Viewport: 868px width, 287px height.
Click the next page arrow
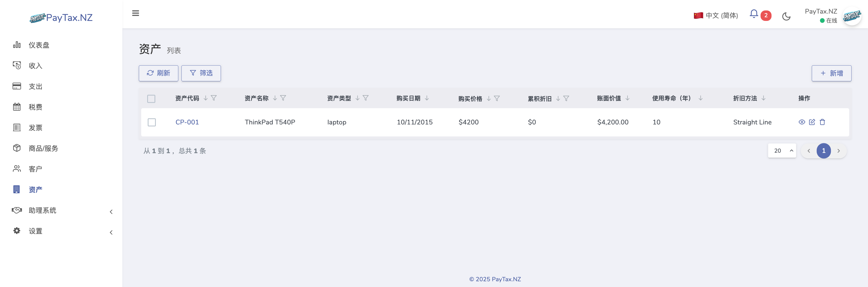[x=839, y=151]
